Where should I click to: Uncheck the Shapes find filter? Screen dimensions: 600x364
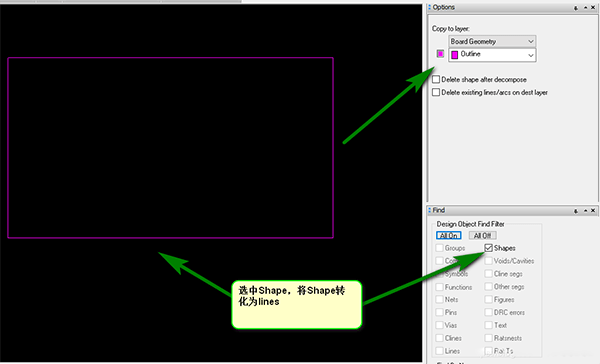tap(488, 248)
